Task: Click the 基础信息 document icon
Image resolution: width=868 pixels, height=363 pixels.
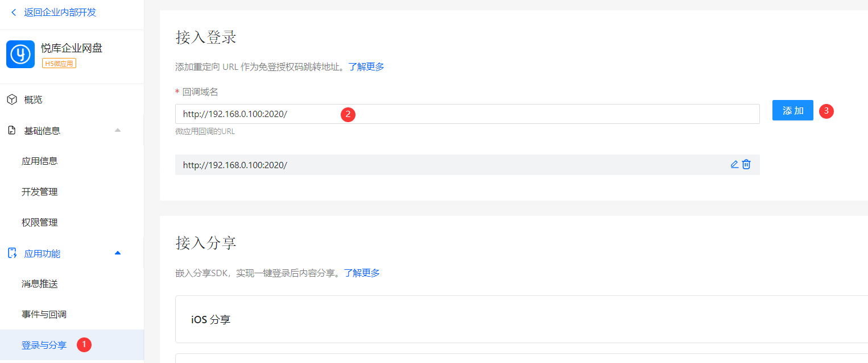Action: [12, 131]
